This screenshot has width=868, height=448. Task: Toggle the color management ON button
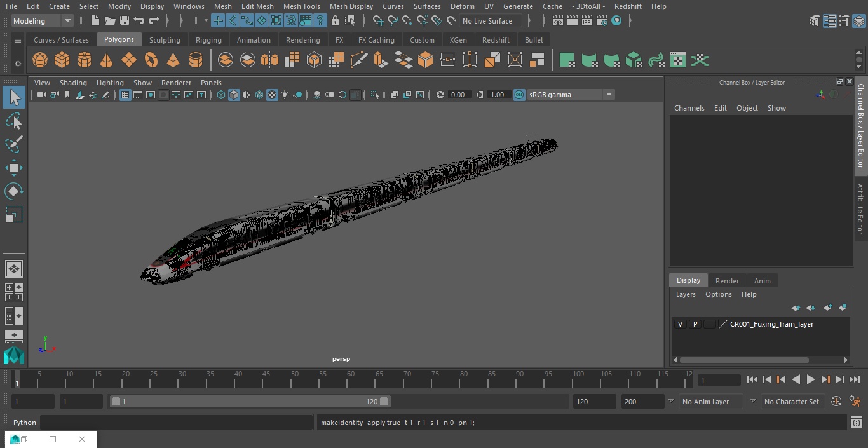(519, 95)
